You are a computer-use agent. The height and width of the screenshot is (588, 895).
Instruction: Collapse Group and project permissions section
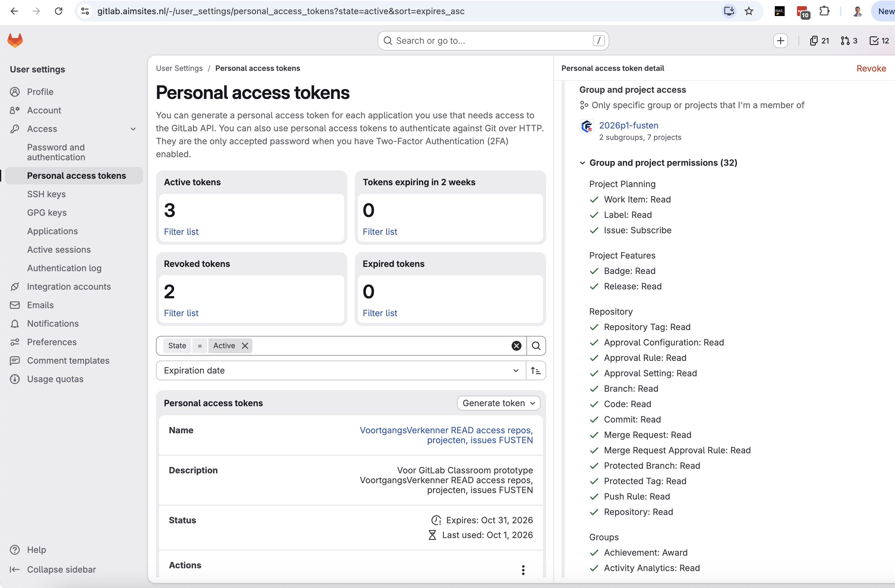coord(582,163)
